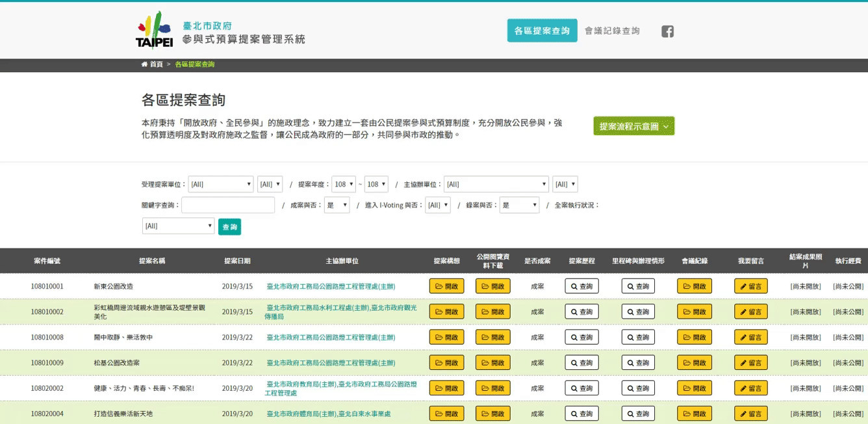Leave a message for case 108010002

tap(751, 311)
